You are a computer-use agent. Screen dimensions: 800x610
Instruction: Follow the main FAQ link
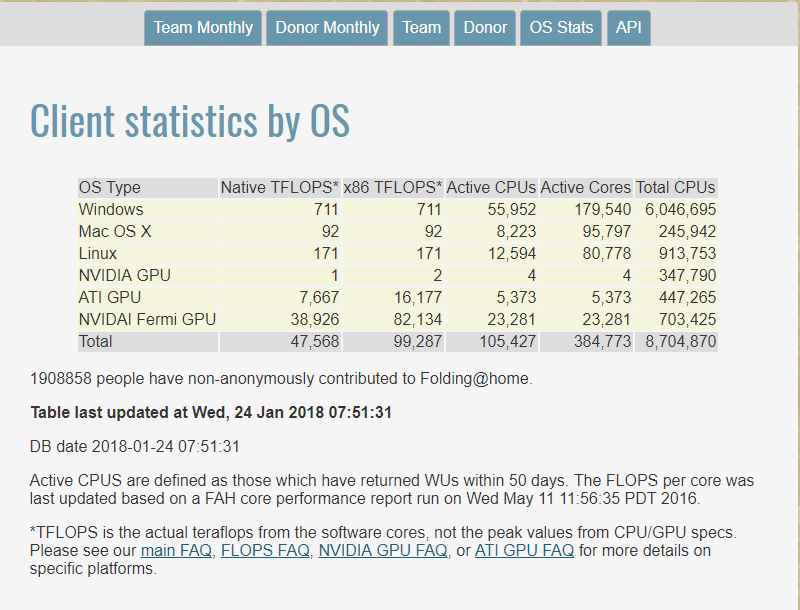point(176,551)
